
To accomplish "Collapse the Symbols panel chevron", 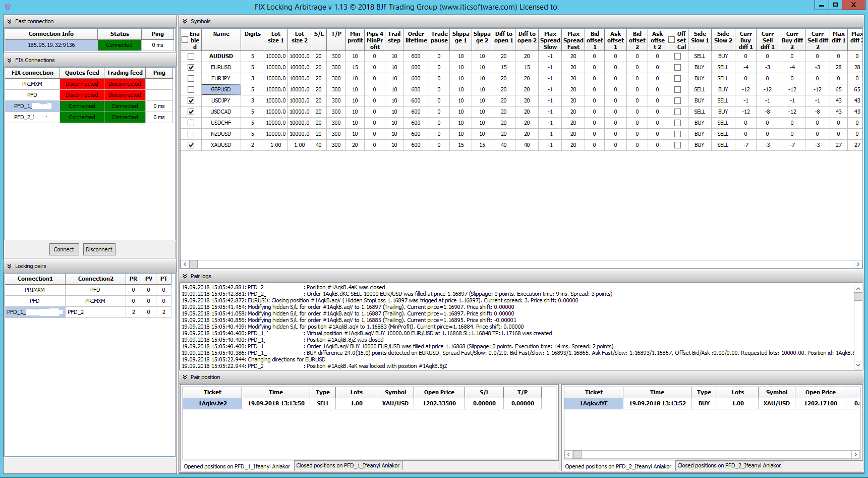I will [x=185, y=21].
